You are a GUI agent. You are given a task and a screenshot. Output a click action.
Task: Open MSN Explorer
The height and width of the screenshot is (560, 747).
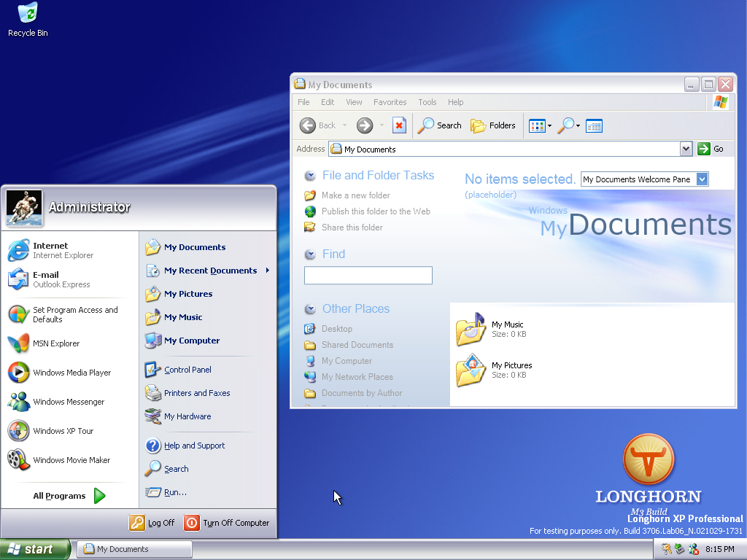[56, 343]
